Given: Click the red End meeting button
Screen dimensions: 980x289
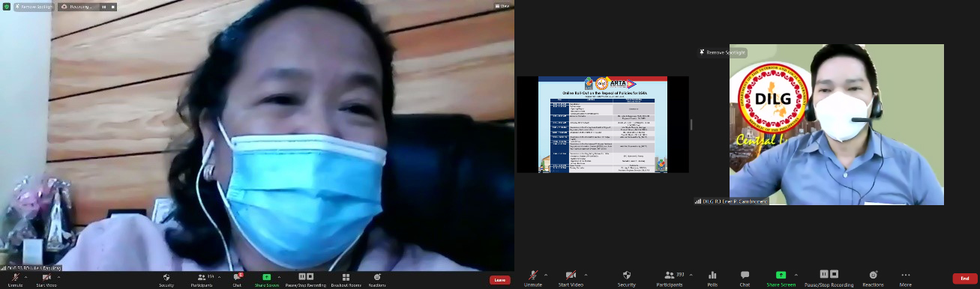Looking at the screenshot, I should click(965, 279).
